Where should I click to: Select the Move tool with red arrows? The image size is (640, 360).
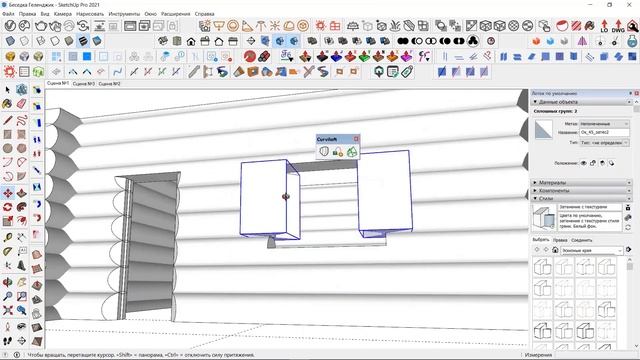click(7, 193)
